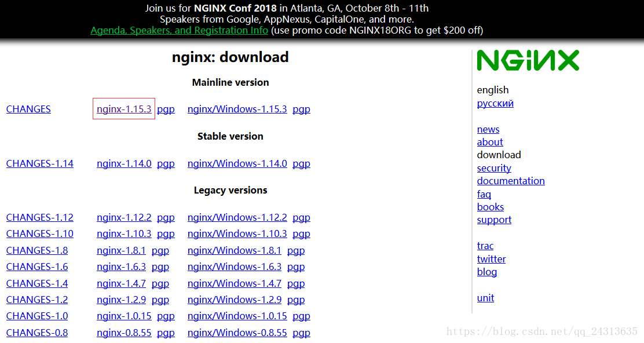Screen dimensions: 644x343
Task: Open the news page
Action: point(488,129)
